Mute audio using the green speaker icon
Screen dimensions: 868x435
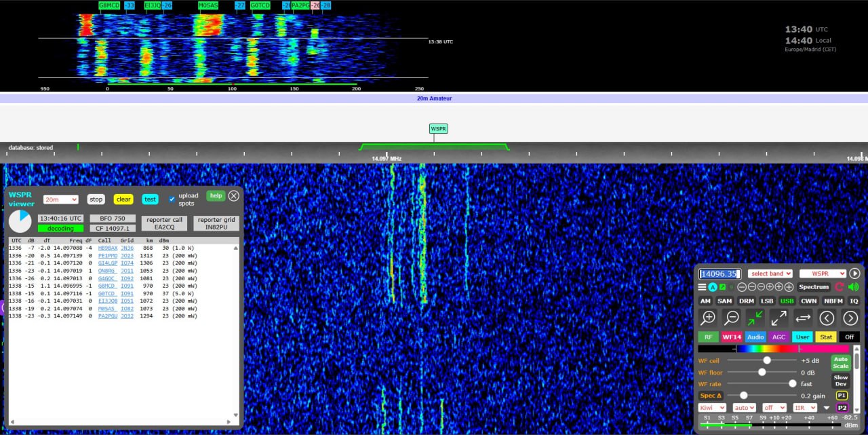[x=853, y=287]
